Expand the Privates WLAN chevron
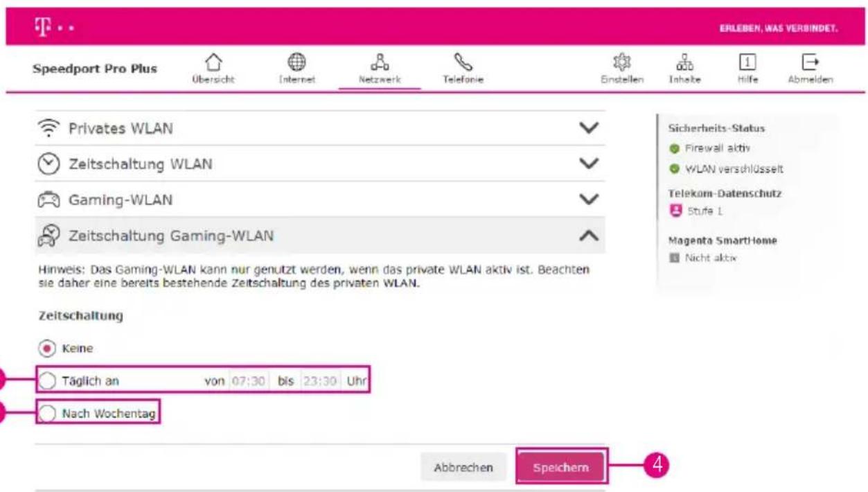Image resolution: width=868 pixels, height=492 pixels. point(588,128)
